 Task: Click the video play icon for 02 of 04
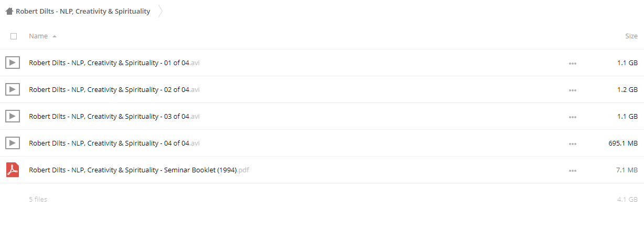click(13, 89)
